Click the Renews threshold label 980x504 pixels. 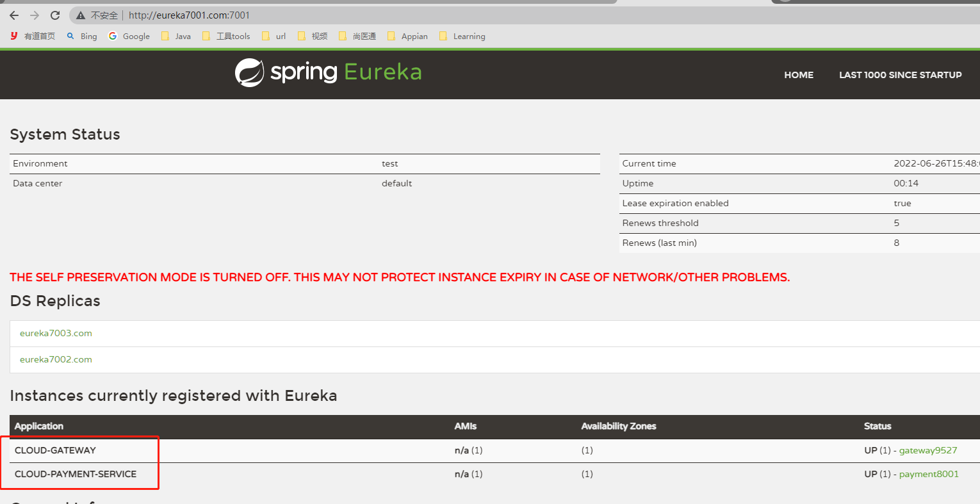click(x=660, y=223)
